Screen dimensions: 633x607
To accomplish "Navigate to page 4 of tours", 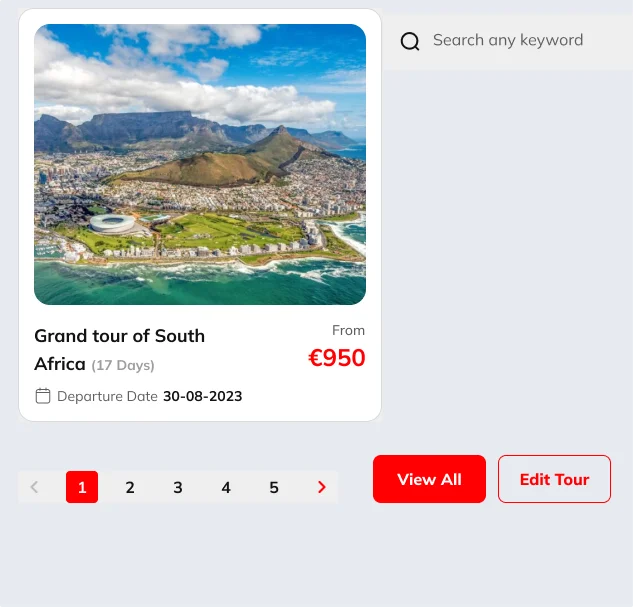I will pos(226,487).
